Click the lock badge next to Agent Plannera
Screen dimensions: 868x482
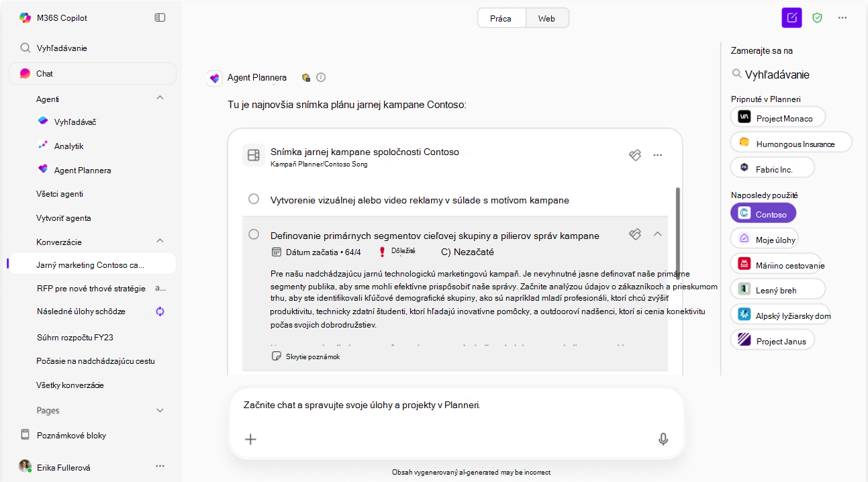tap(306, 78)
